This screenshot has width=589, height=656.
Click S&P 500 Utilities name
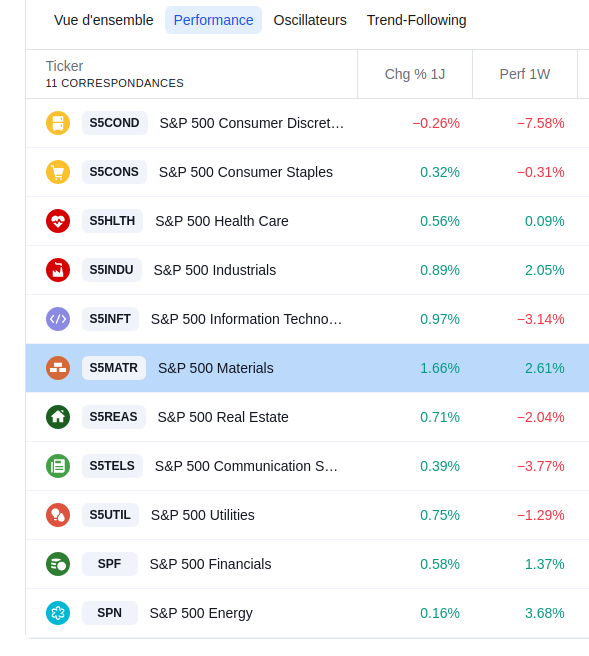(202, 515)
